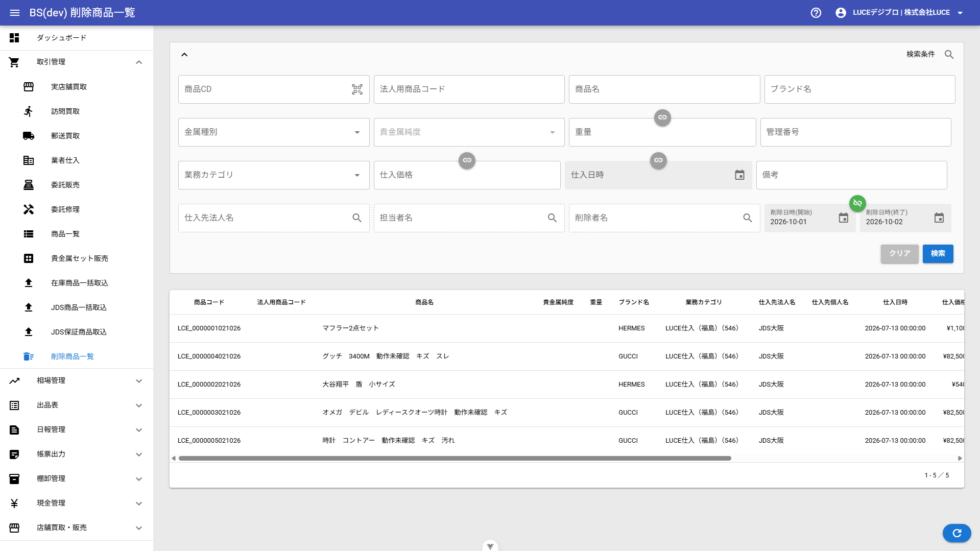Collapse the 取引管理 section

click(x=77, y=62)
